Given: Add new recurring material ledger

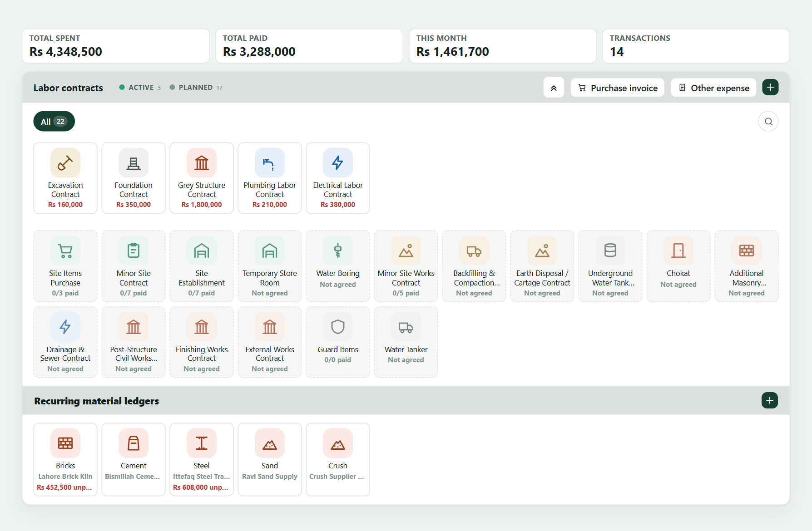Looking at the screenshot, I should [770, 400].
